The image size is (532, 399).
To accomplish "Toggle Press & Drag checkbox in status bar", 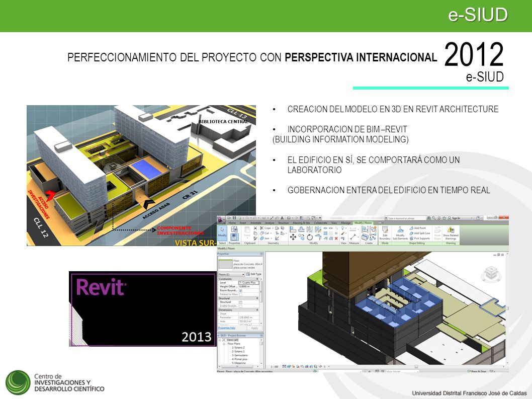I will (469, 371).
